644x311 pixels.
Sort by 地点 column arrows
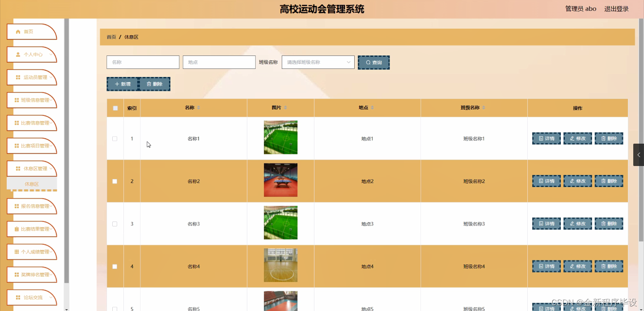pyautogui.click(x=373, y=108)
